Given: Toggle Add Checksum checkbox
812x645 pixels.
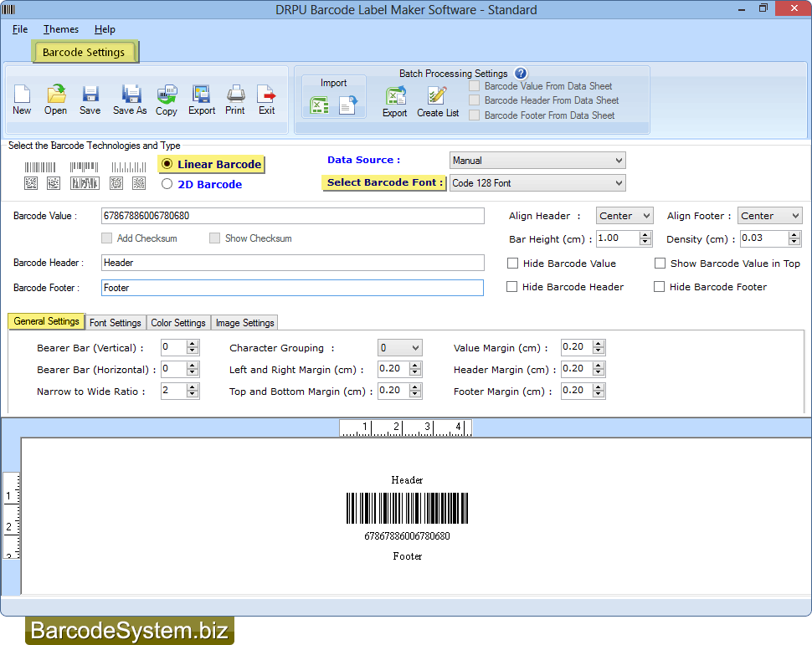Looking at the screenshot, I should 106,238.
